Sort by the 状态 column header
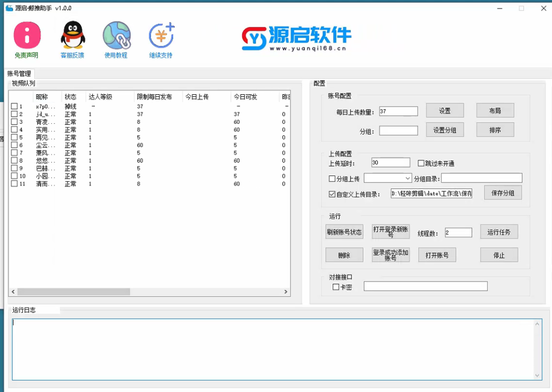 click(x=71, y=97)
